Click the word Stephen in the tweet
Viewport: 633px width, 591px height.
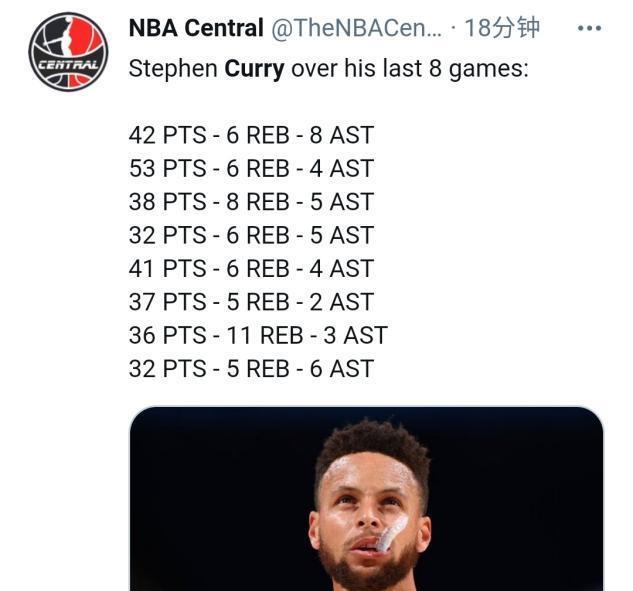[x=173, y=69]
